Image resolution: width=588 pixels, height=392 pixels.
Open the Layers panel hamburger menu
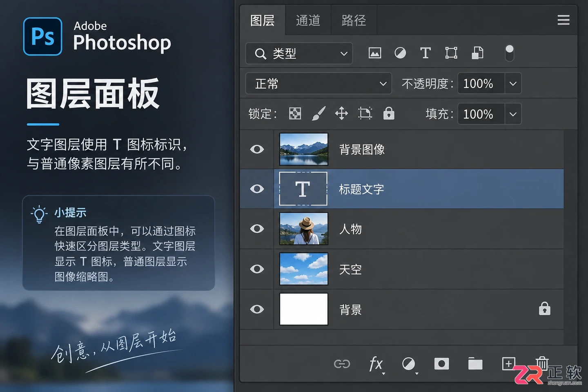click(563, 20)
